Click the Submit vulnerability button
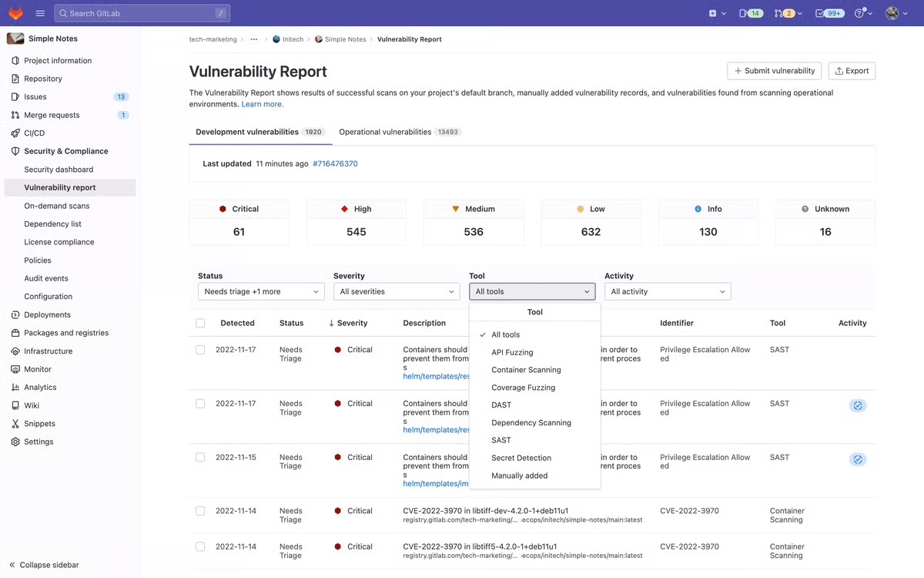Viewport: 924px width, 578px height. [774, 70]
